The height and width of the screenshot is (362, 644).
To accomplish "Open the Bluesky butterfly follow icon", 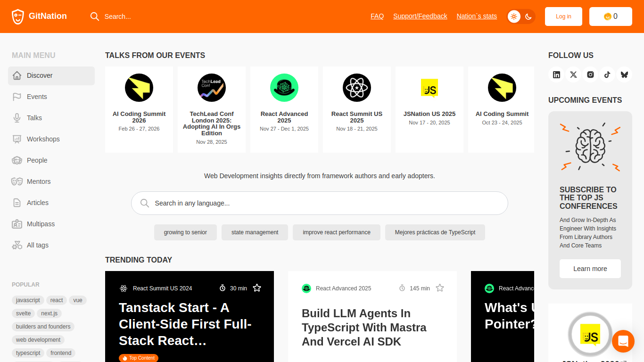I will (x=624, y=74).
